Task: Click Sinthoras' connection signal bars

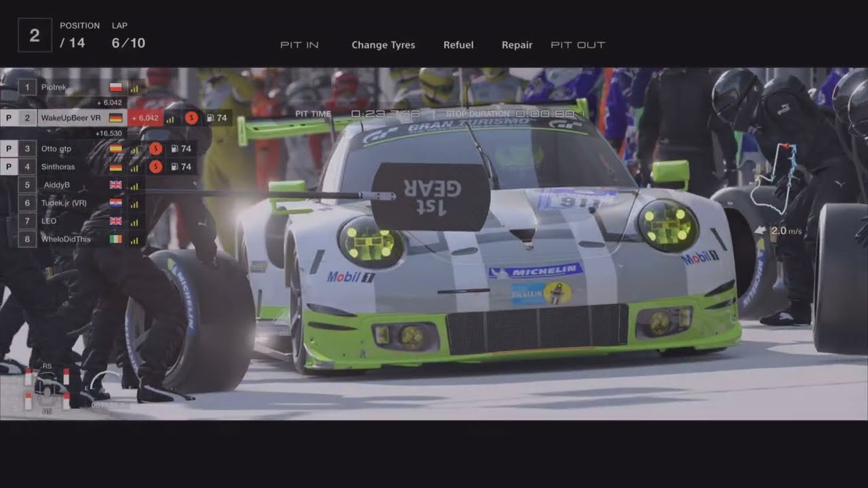Action: 134,167
